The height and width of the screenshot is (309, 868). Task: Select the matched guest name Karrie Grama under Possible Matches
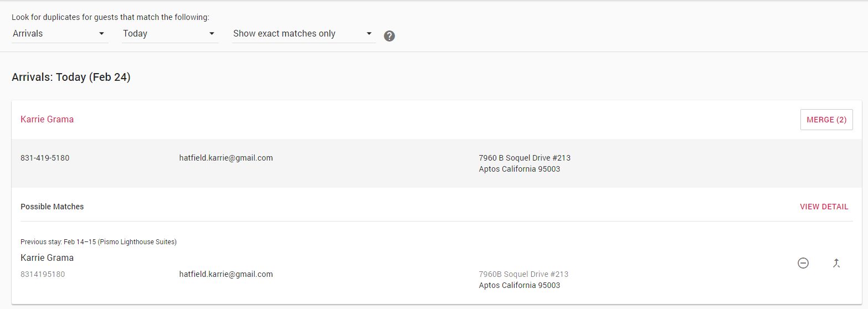(x=47, y=257)
